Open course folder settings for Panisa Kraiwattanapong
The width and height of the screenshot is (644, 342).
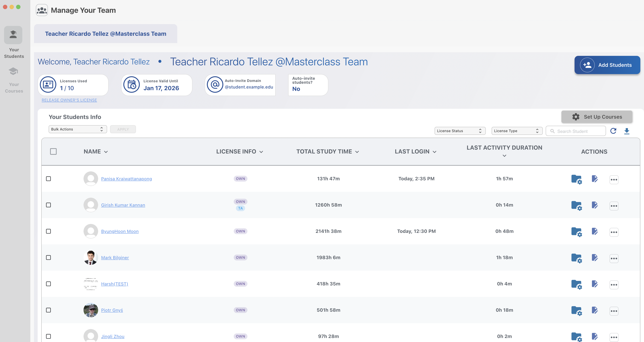pos(577,179)
